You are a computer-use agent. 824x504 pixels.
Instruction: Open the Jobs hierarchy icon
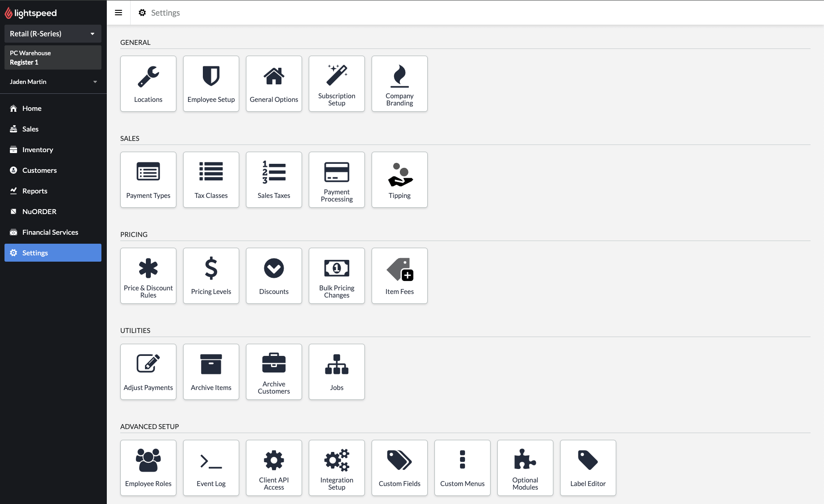(337, 364)
